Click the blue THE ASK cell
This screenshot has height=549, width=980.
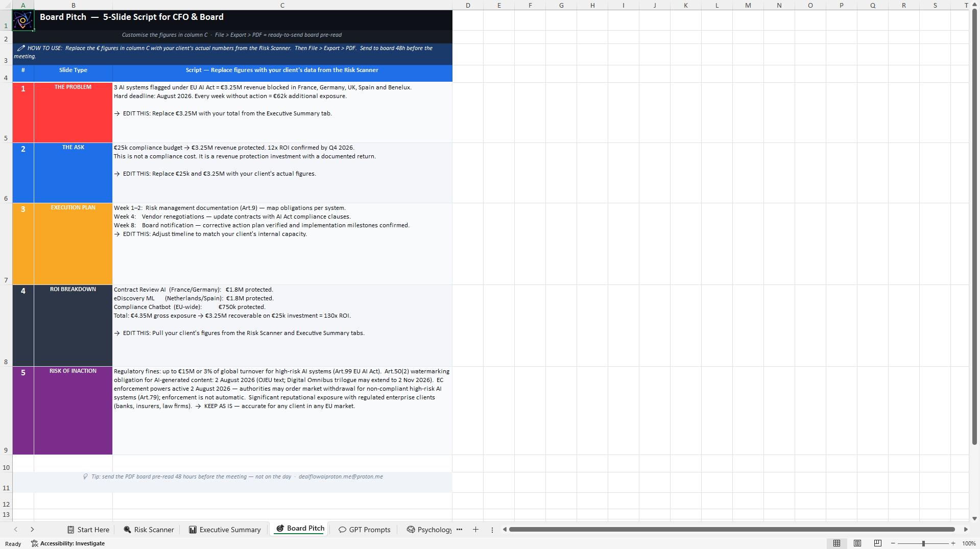[x=73, y=173]
